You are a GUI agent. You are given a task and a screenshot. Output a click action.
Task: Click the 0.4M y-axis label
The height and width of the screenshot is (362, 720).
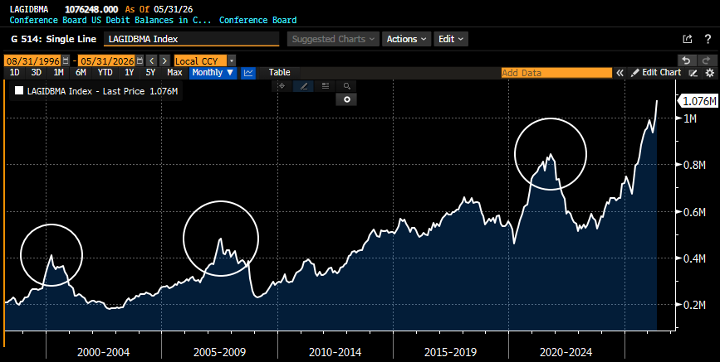[694, 258]
